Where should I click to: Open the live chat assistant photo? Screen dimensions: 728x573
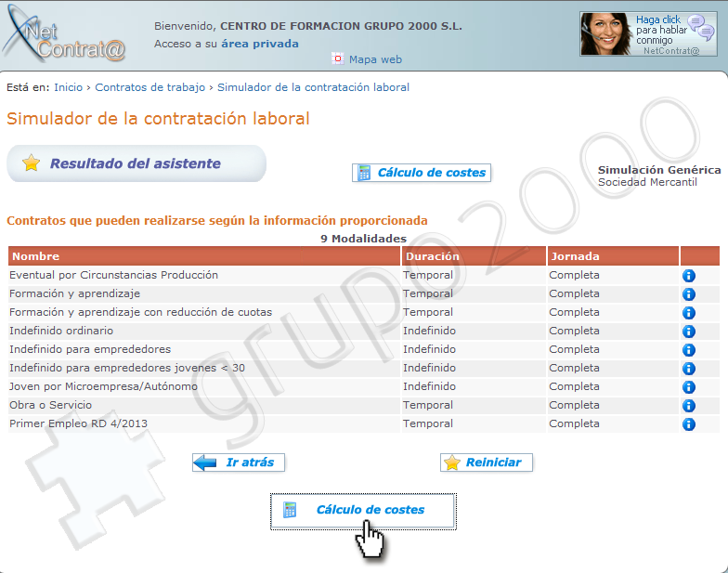coord(605,33)
